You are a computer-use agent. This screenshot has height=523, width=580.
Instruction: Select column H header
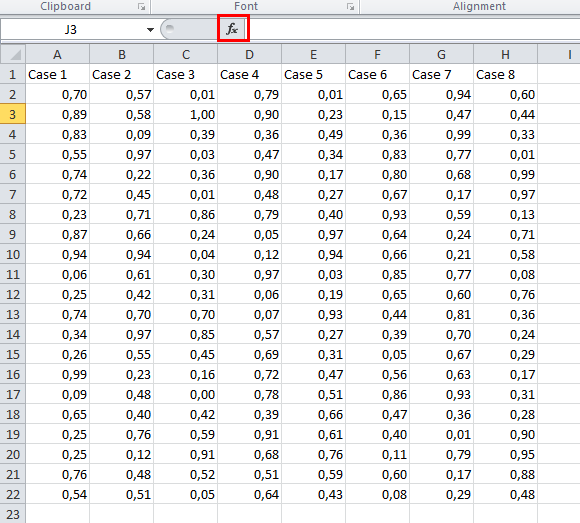[x=506, y=54]
